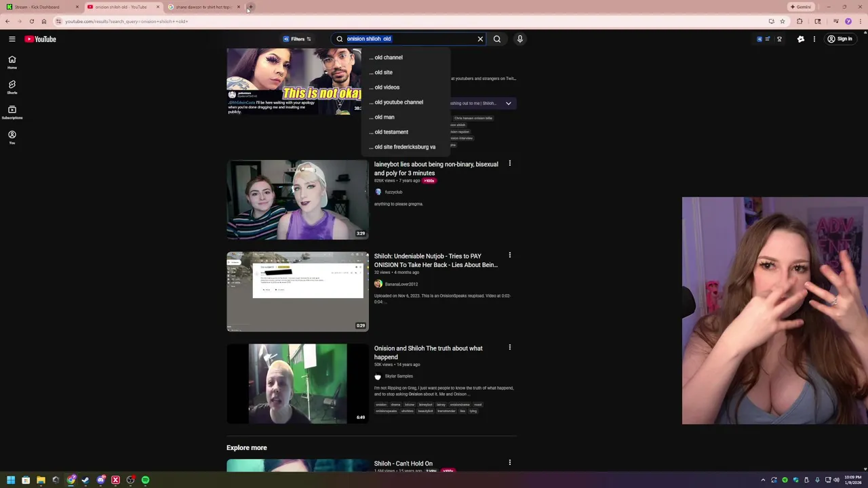
Task: Clear the YouTube search box text
Action: tap(480, 39)
